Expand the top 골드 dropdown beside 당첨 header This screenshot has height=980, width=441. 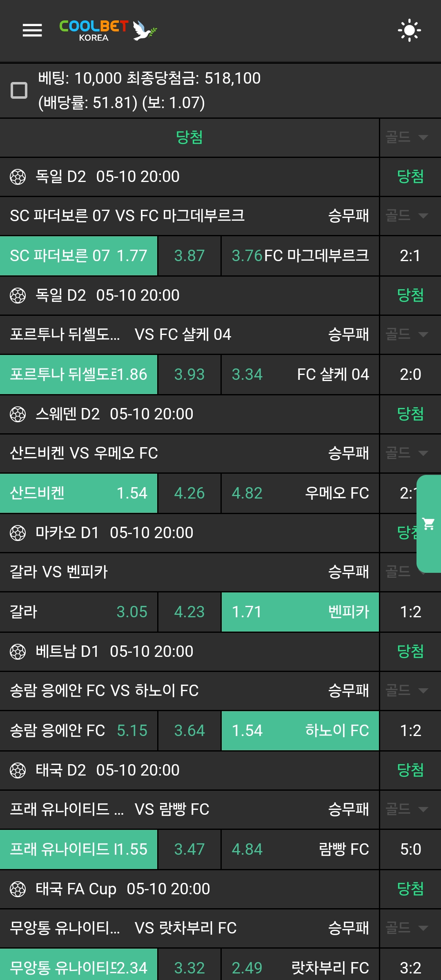(407, 137)
